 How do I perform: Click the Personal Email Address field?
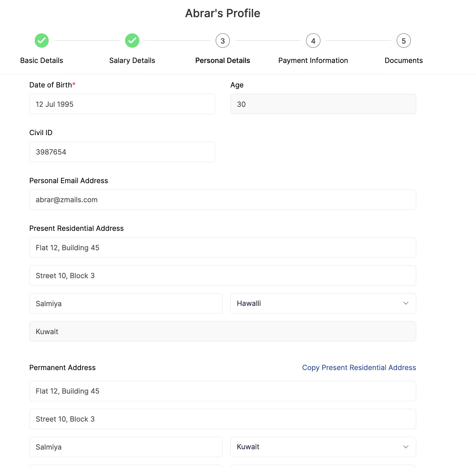click(223, 200)
